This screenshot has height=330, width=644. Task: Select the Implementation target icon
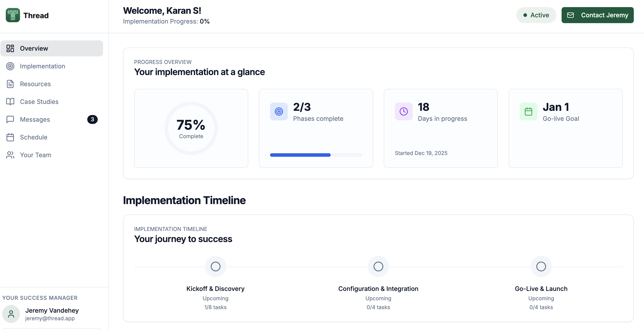(10, 66)
